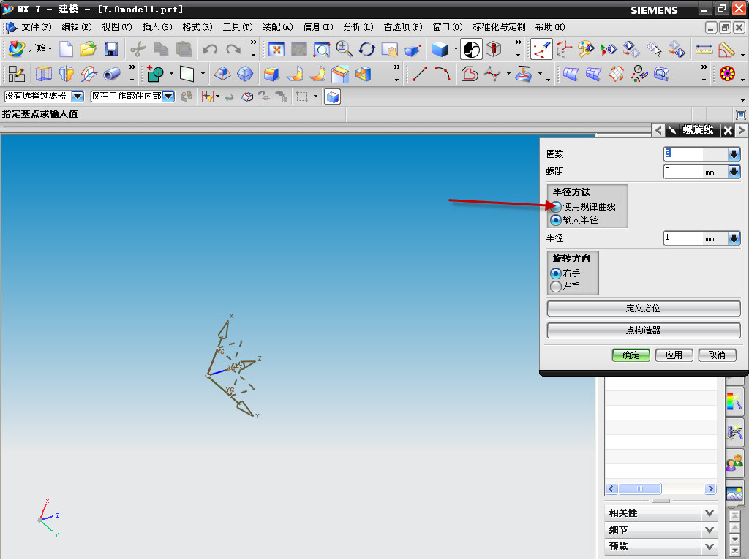Click the 半径 radius input field
The width and height of the screenshot is (749, 560).
[696, 238]
